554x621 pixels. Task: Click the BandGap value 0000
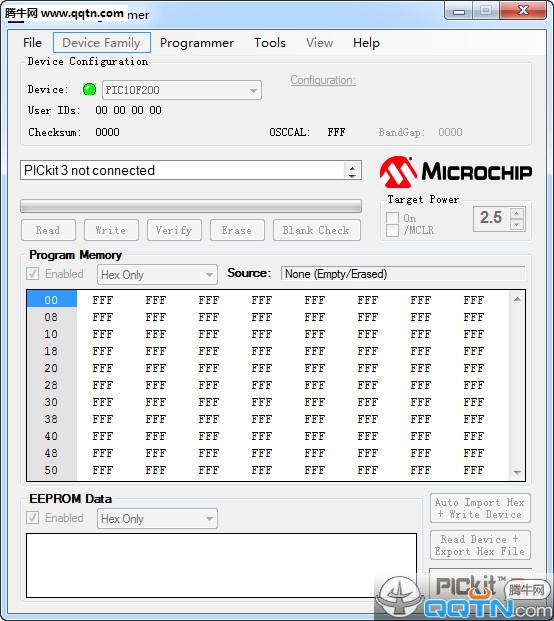point(450,132)
